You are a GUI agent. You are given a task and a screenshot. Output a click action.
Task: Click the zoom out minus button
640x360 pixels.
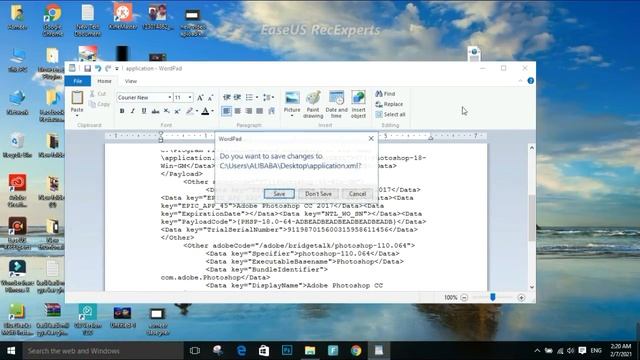coord(464,298)
